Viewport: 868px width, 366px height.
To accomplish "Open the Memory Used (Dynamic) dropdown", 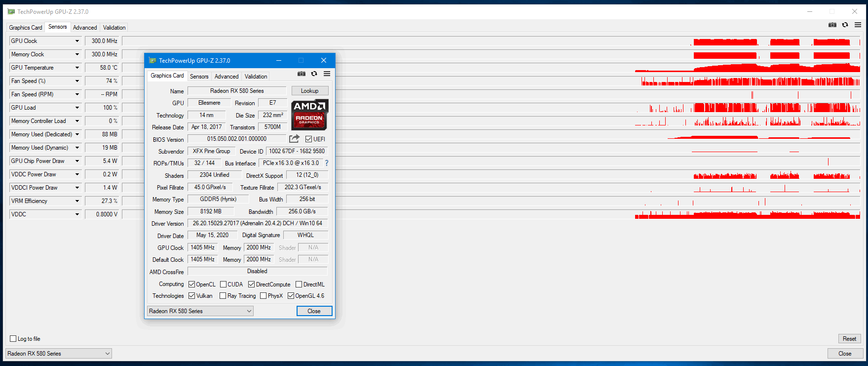I will click(77, 148).
